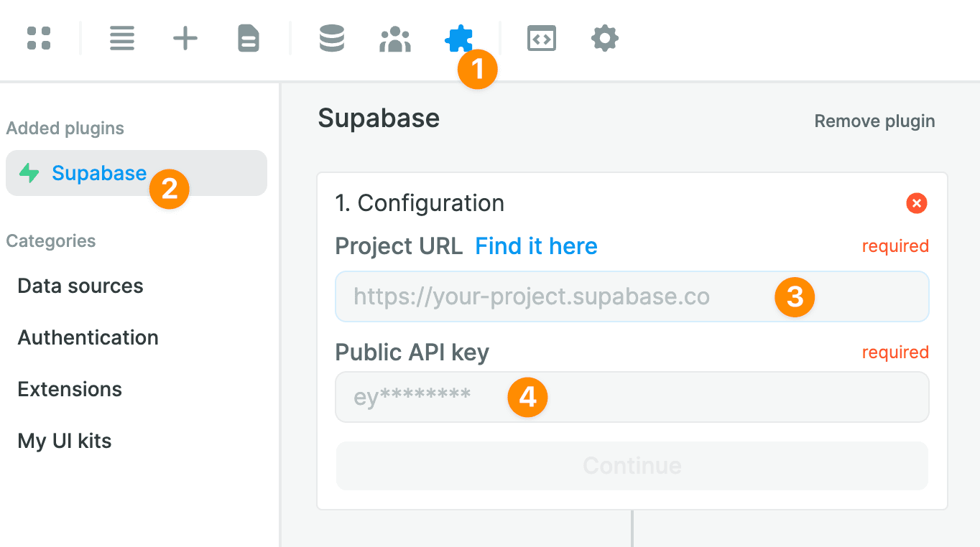The height and width of the screenshot is (547, 980).
Task: Click the red X configuration error icon
Action: [917, 203]
